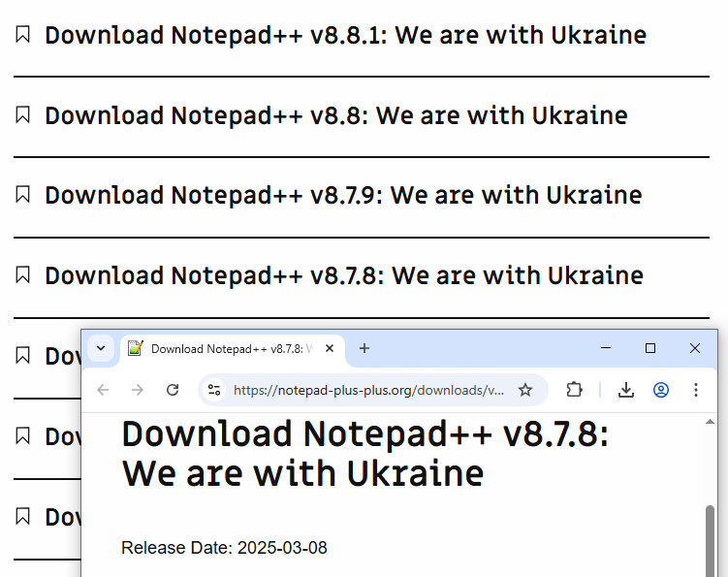Open Download Notepad++ v8.8.1 link
Viewport: 728px width, 577px height.
(x=345, y=35)
